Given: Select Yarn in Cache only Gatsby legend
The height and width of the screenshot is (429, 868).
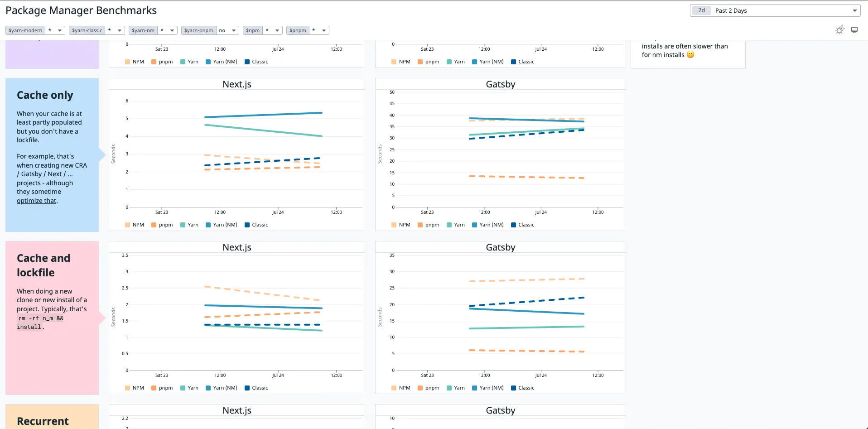Looking at the screenshot, I should pyautogui.click(x=456, y=225).
